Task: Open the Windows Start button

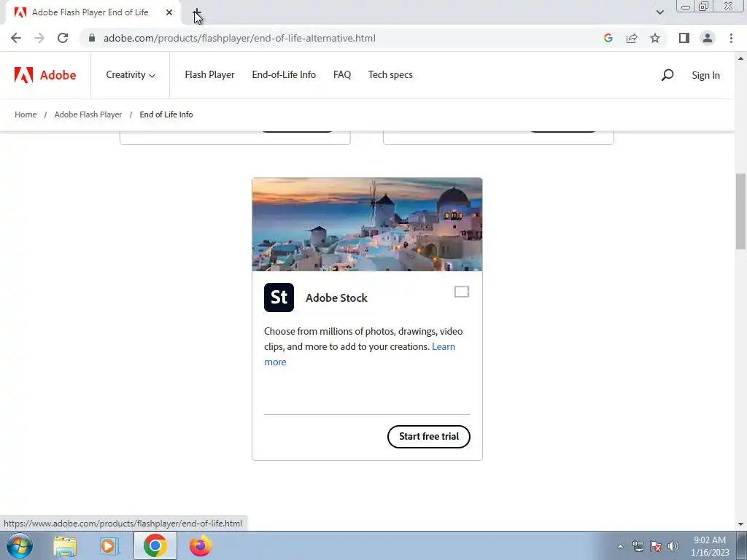Action: (19, 545)
